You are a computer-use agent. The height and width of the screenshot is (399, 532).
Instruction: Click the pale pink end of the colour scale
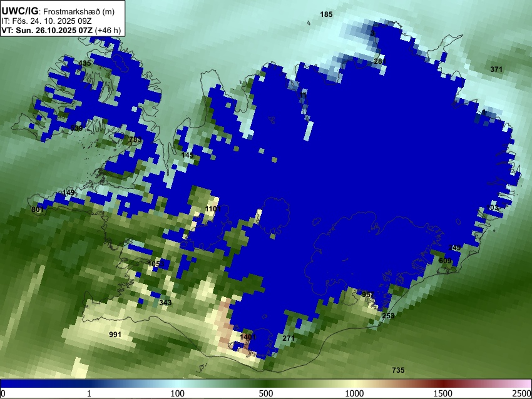coord(524,383)
